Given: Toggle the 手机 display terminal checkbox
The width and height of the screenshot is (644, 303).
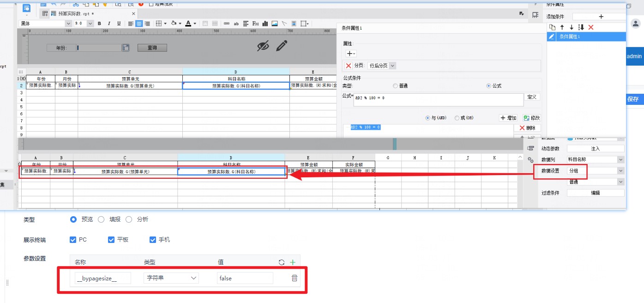Looking at the screenshot, I should pyautogui.click(x=153, y=240).
